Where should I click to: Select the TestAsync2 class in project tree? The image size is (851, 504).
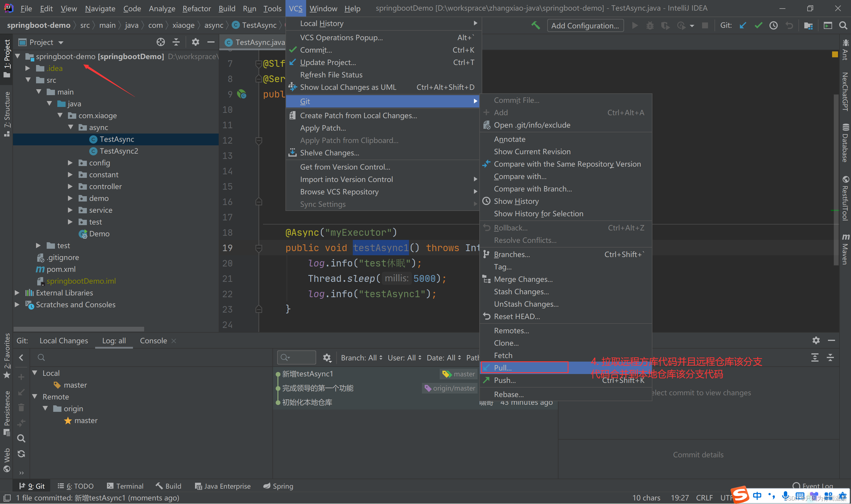[x=119, y=151]
